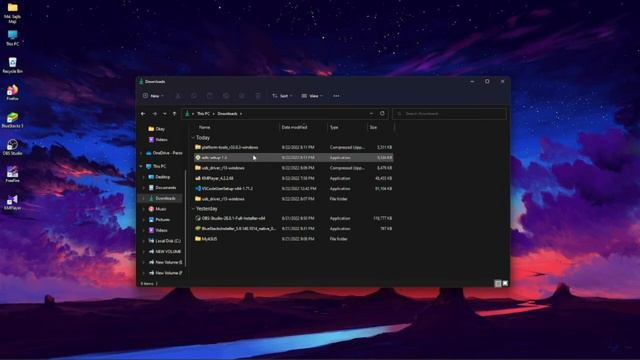Open the Recycle Bin desktop icon
This screenshot has height=360, width=640.
pos(13,65)
